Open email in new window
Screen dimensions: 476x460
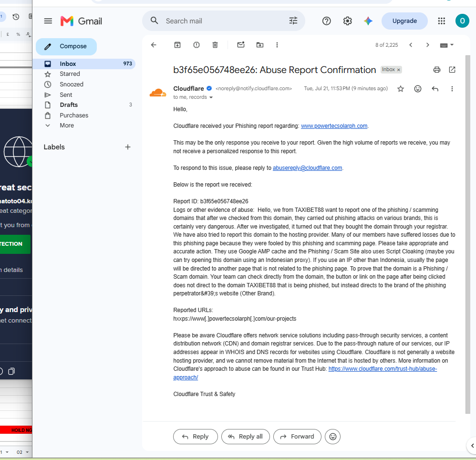click(452, 70)
